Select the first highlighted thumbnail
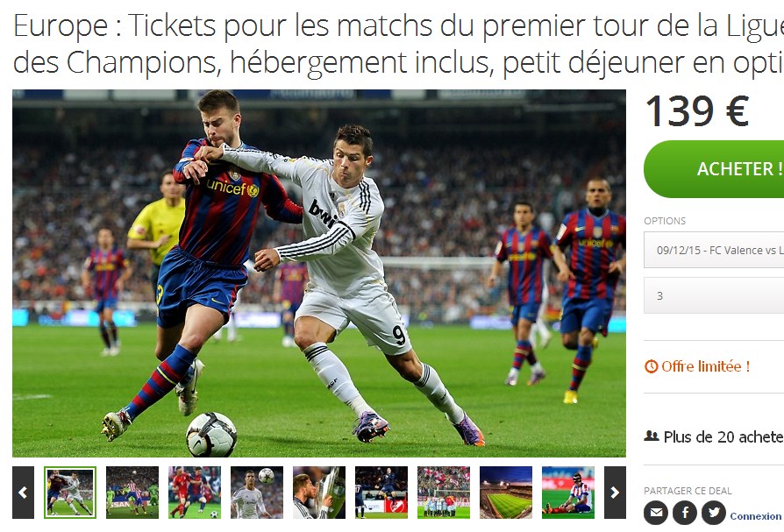This screenshot has width=784, height=532. (x=70, y=493)
